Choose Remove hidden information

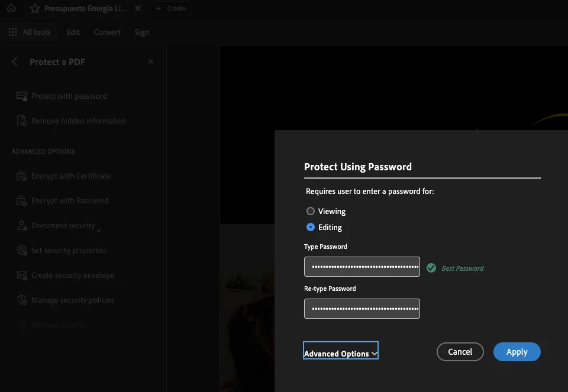point(79,121)
